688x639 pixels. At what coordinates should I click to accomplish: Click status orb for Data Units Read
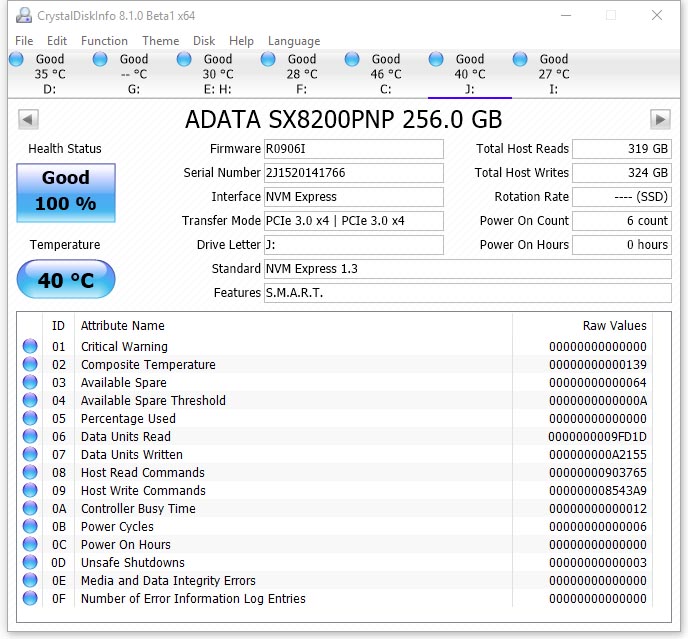tap(30, 436)
